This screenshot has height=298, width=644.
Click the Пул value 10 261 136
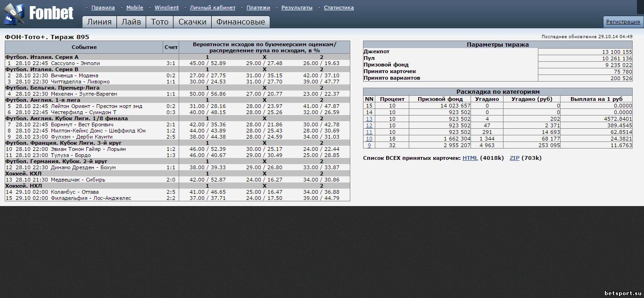(x=617, y=58)
